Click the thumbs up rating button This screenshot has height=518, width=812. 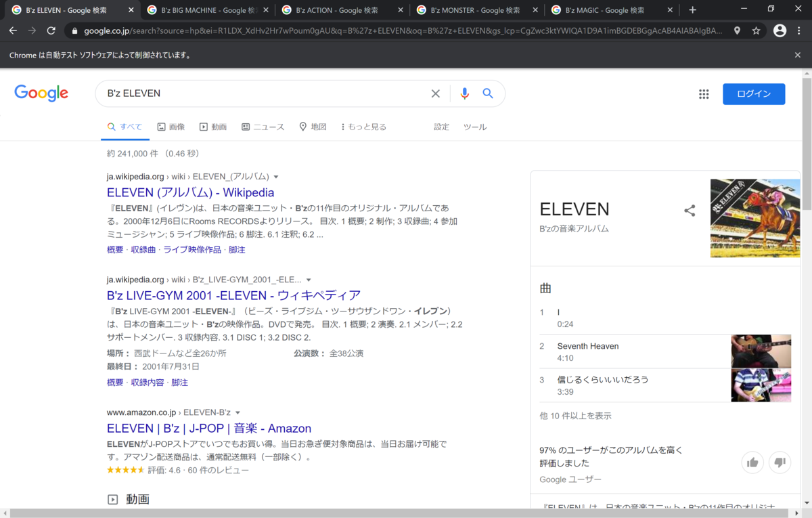(x=752, y=462)
